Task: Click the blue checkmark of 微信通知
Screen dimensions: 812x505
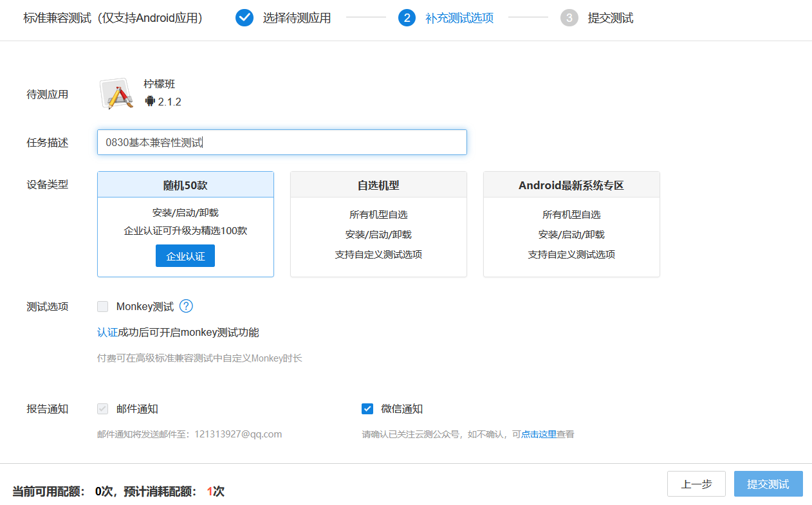Action: pyautogui.click(x=367, y=409)
